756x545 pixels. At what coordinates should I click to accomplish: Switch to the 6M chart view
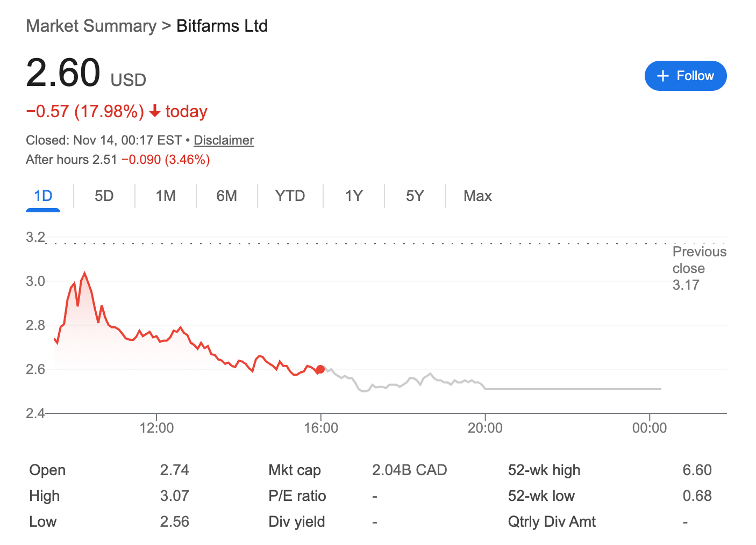pyautogui.click(x=226, y=196)
